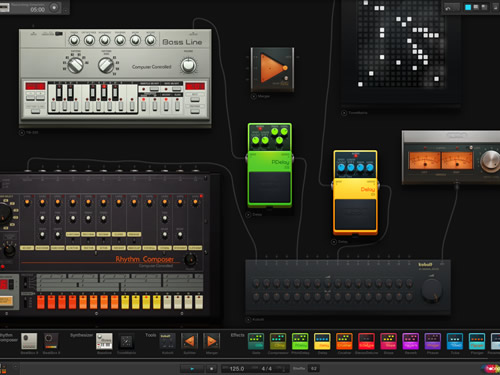Viewport: 500px width, 375px height.
Task: Adjust the Rhythm Composer master volume knob
Action: pyautogui.click(x=190, y=259)
